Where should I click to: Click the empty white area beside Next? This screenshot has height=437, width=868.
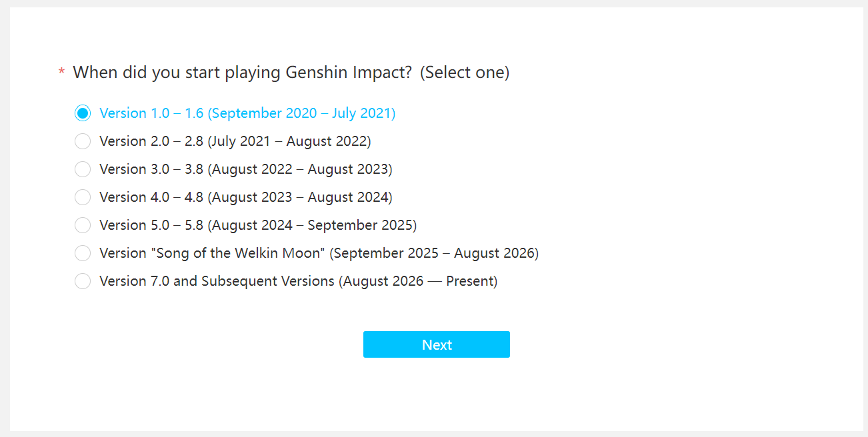click(x=633, y=344)
